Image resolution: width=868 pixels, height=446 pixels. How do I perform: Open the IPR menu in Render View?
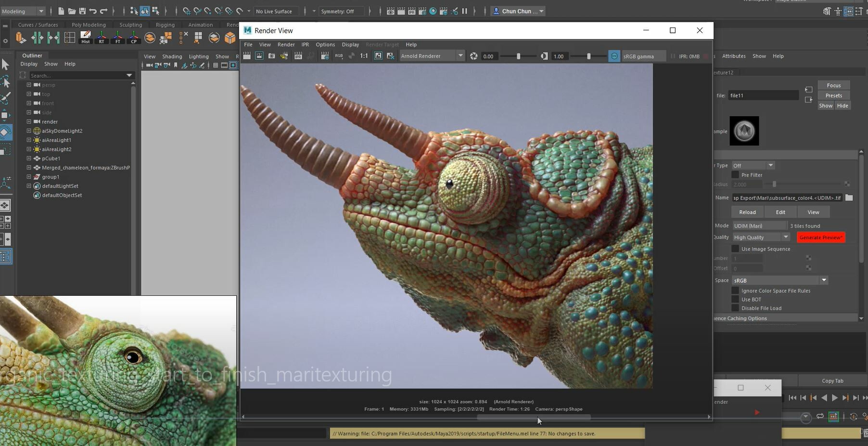(305, 44)
